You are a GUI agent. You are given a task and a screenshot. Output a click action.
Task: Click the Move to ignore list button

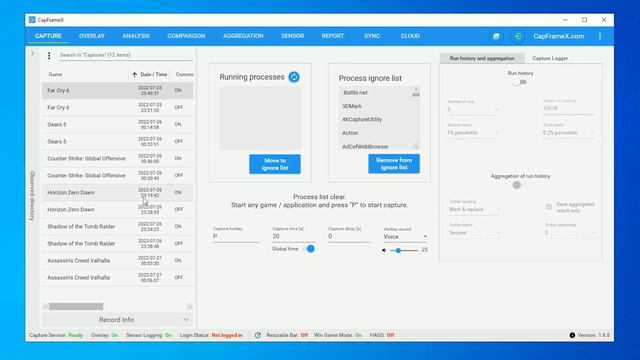pos(275,164)
